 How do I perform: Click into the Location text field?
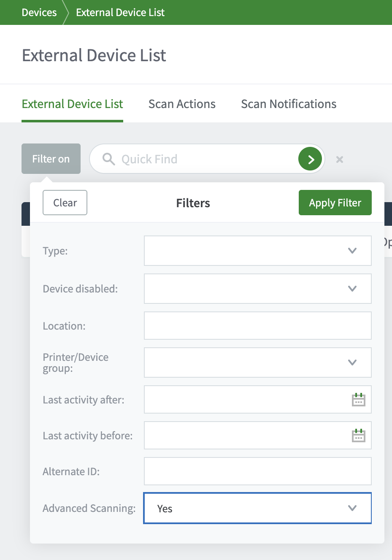pyautogui.click(x=257, y=326)
